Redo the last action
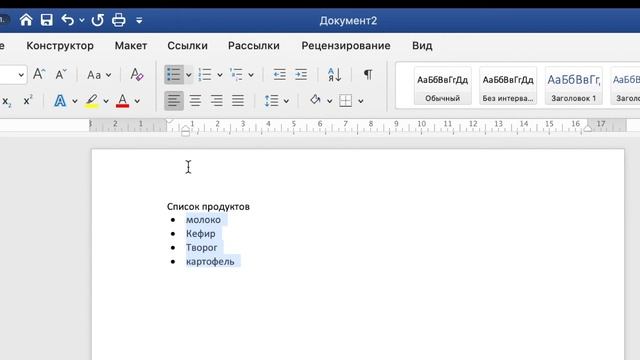640x360 pixels. tap(98, 20)
